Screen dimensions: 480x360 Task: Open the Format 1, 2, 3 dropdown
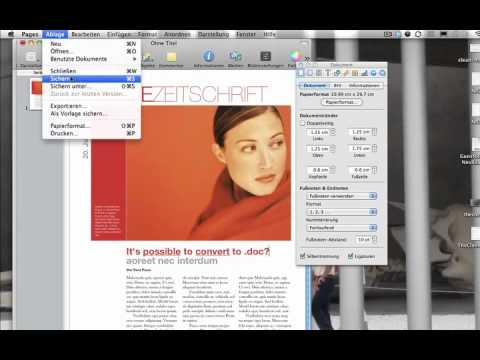click(x=341, y=212)
